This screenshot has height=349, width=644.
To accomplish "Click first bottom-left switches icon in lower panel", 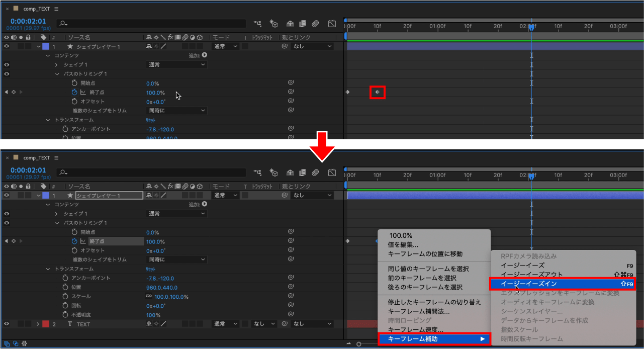I will coord(7,344).
